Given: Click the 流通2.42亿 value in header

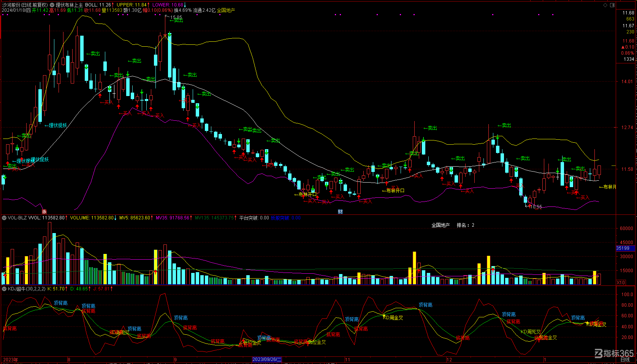Looking at the screenshot, I should coord(204,10).
